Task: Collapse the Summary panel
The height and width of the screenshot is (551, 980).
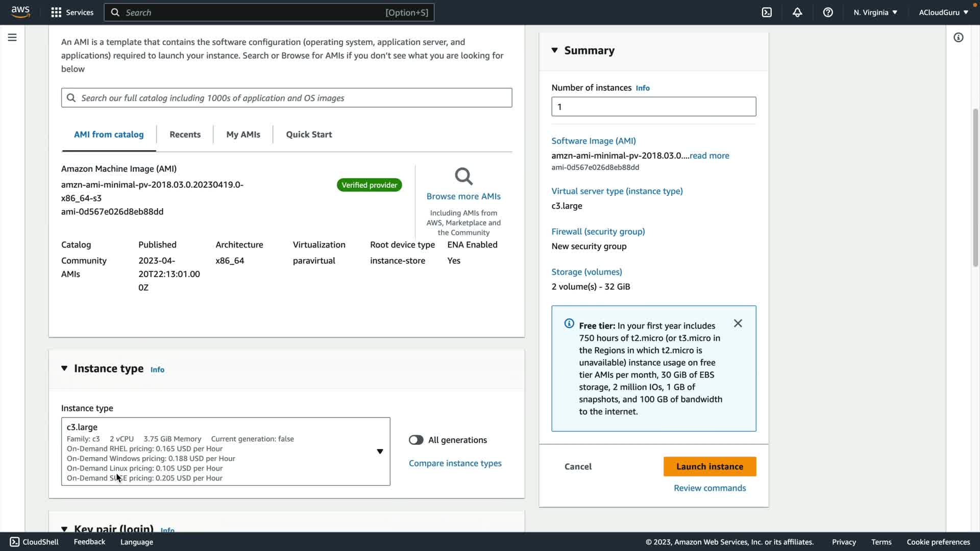Action: coord(555,50)
